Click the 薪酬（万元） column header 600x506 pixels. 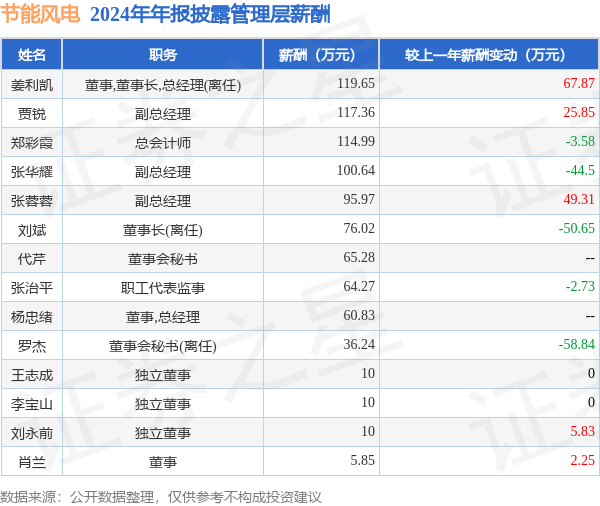tap(321, 55)
